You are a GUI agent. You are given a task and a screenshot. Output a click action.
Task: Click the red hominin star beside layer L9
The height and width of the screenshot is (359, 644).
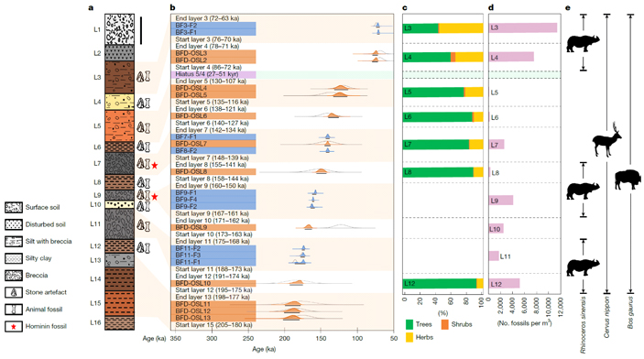[x=155, y=197]
